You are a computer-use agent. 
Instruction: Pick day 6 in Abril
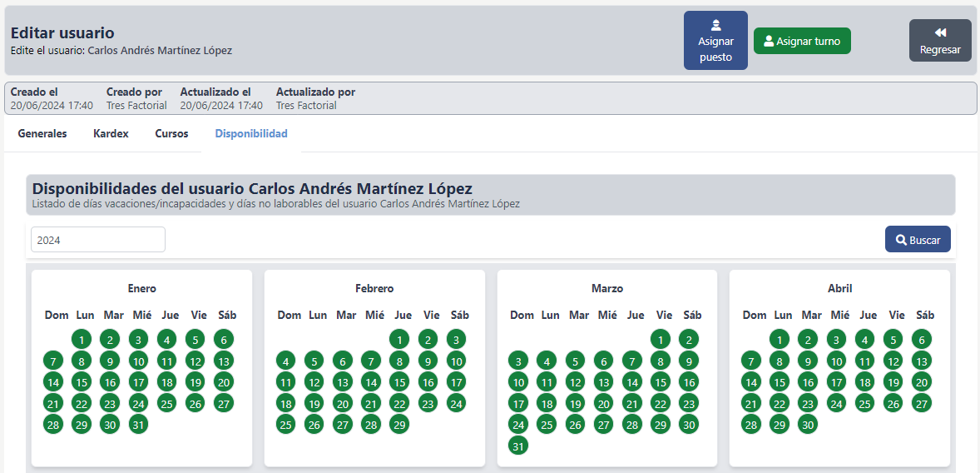coord(920,340)
